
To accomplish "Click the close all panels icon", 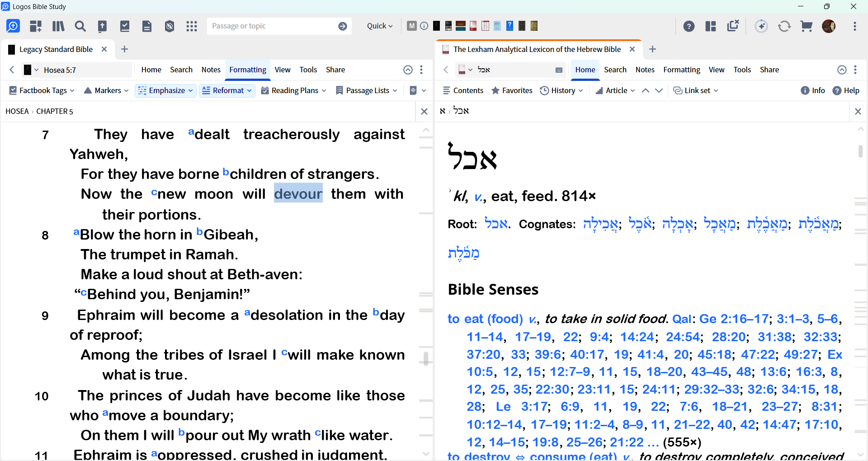I will pos(733,26).
